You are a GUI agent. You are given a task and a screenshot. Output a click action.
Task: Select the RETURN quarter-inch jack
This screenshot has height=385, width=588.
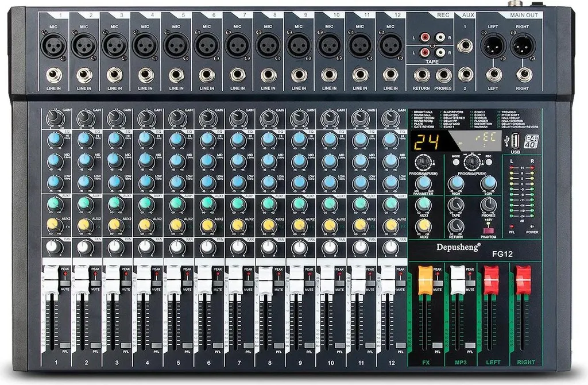(x=421, y=75)
